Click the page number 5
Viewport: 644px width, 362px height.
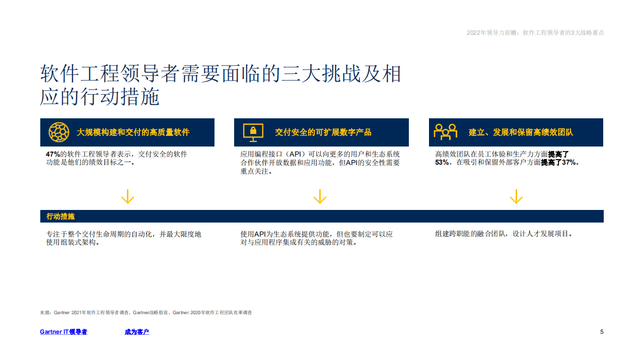point(602,332)
